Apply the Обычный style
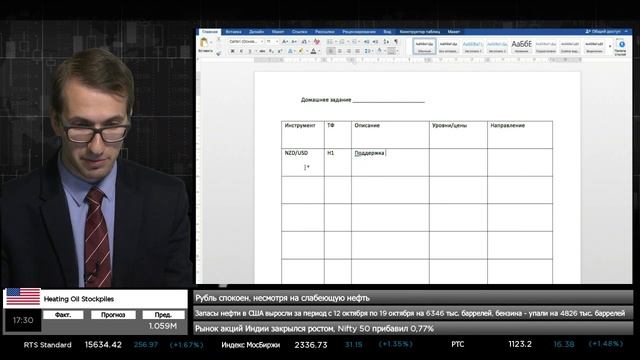 424,47
